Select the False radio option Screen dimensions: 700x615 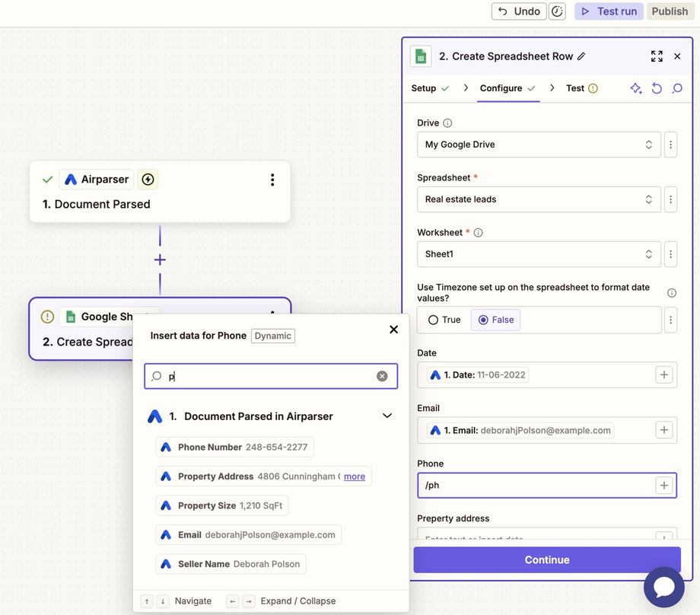pos(482,320)
